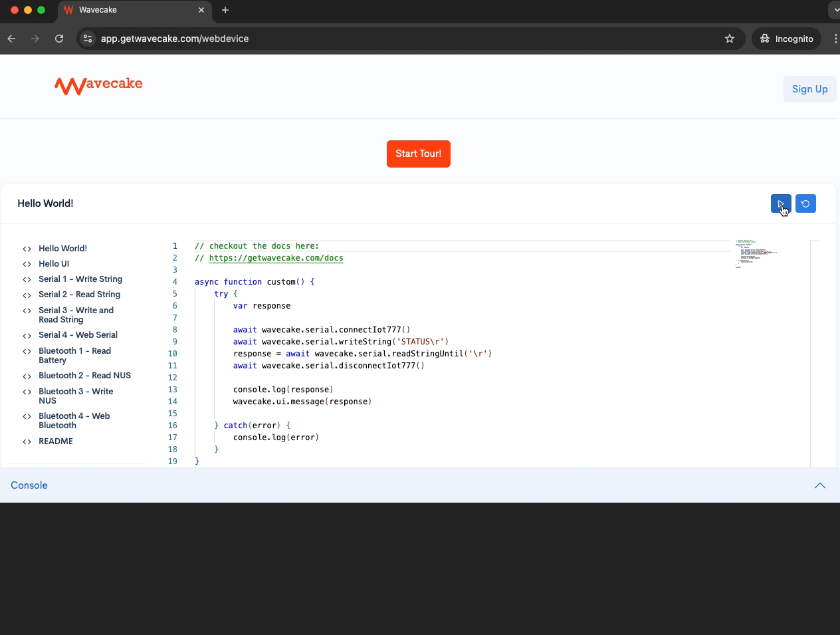
Task: Open the Hello World! example
Action: [62, 248]
